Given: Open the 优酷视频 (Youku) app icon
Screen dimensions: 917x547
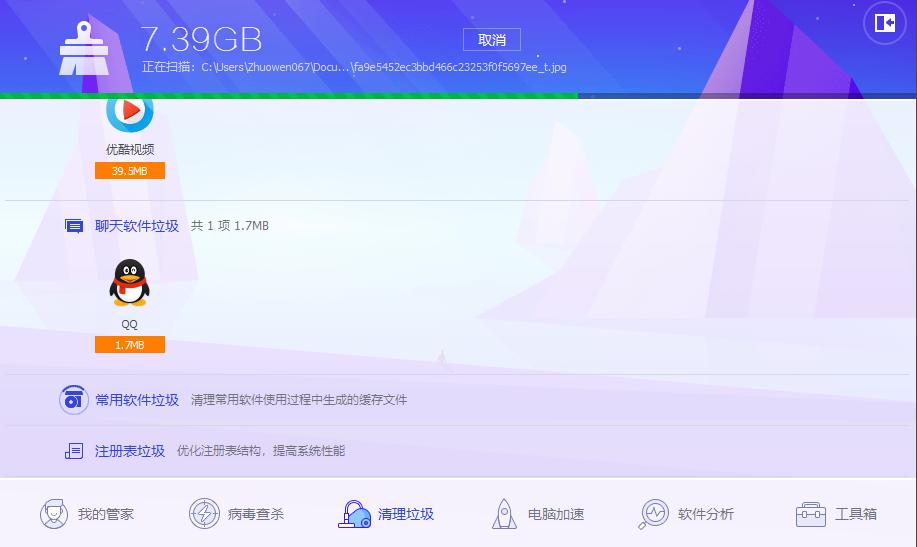Looking at the screenshot, I should 130,115.
